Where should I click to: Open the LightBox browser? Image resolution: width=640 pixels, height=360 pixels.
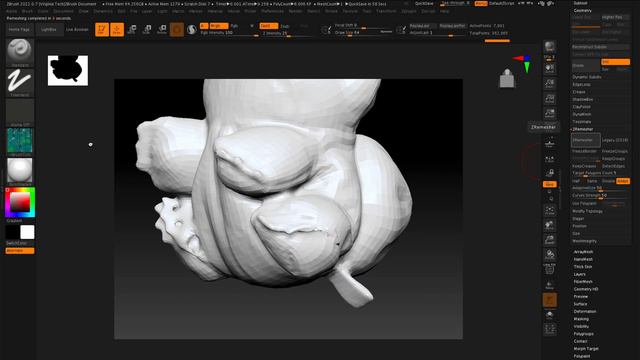tap(49, 29)
